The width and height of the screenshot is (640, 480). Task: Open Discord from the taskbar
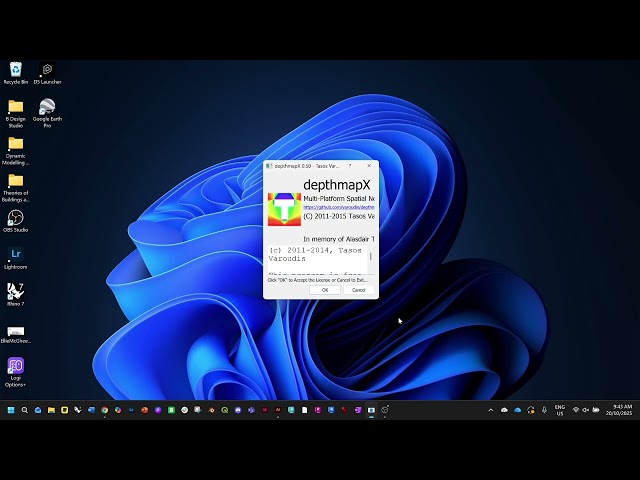pos(238,410)
